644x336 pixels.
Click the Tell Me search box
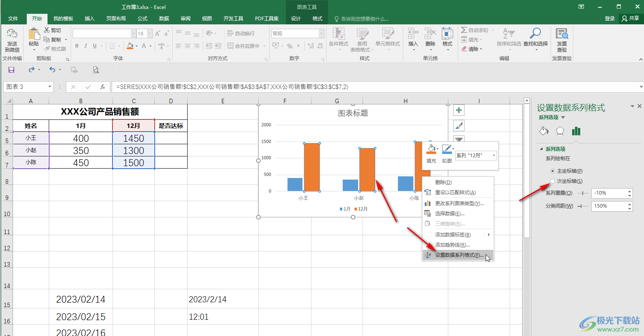[x=364, y=19]
